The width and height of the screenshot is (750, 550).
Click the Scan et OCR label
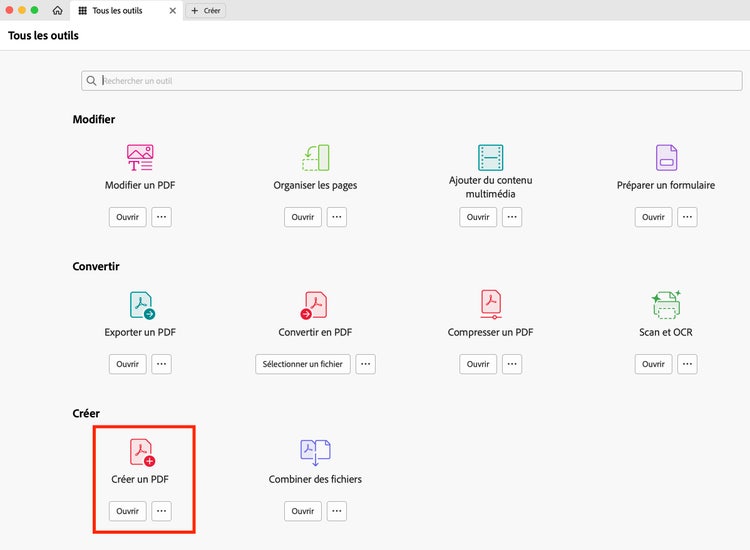(666, 332)
